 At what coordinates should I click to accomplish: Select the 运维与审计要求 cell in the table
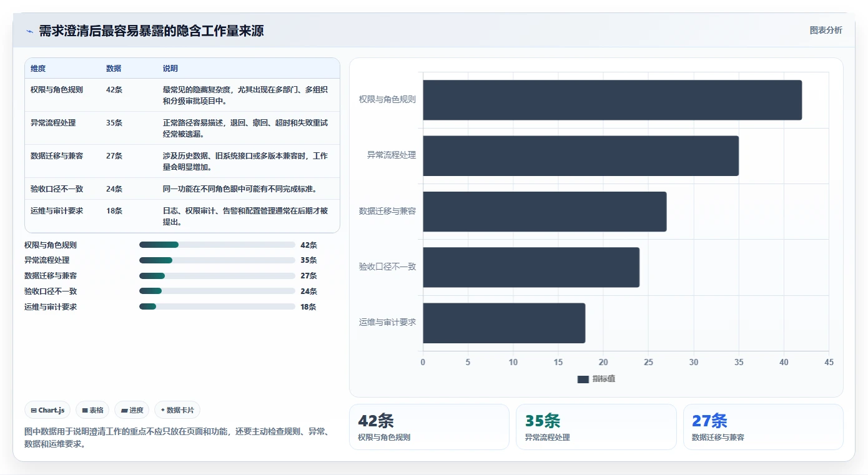[57, 211]
